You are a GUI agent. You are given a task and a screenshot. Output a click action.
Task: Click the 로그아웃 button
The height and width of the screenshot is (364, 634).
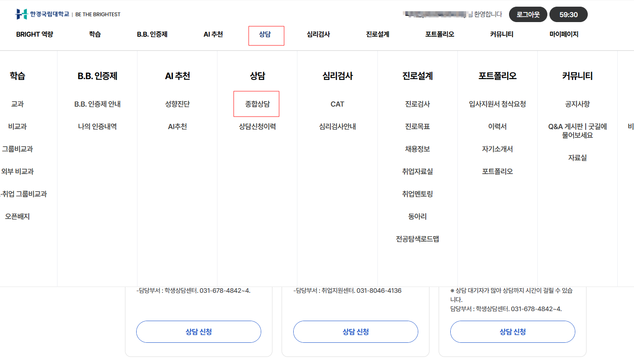[528, 15]
